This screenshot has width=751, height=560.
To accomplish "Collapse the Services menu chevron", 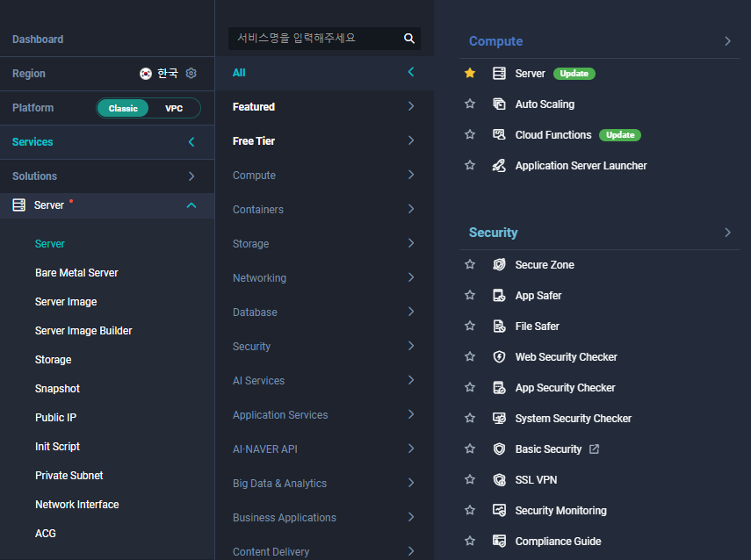I will click(x=191, y=142).
